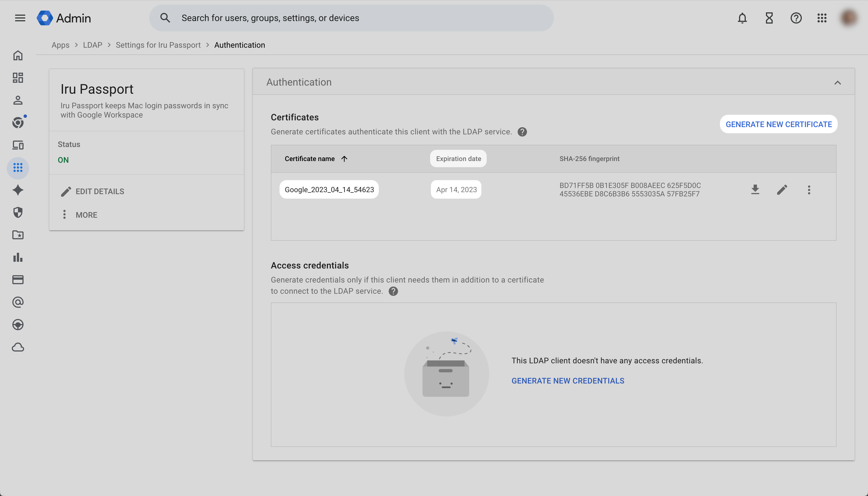Click GENERATE NEW CREDENTIALS
This screenshot has height=496, width=868.
(x=568, y=381)
